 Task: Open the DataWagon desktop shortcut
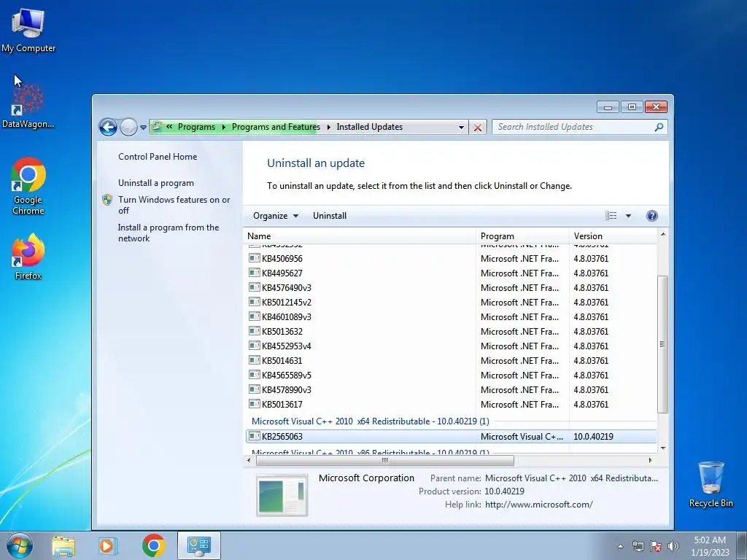[28, 106]
